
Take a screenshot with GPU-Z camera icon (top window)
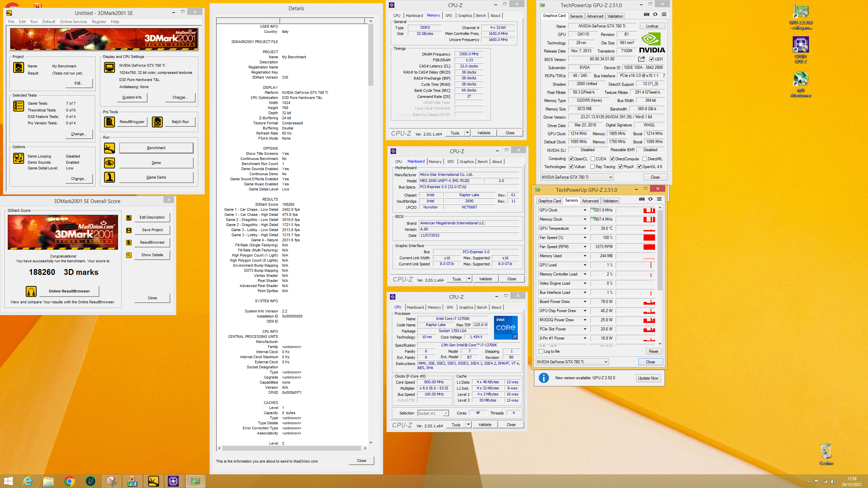pos(647,14)
